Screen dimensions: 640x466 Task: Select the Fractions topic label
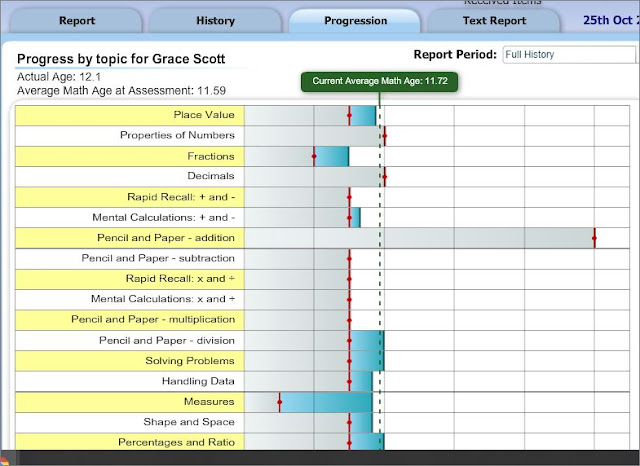tap(211, 156)
